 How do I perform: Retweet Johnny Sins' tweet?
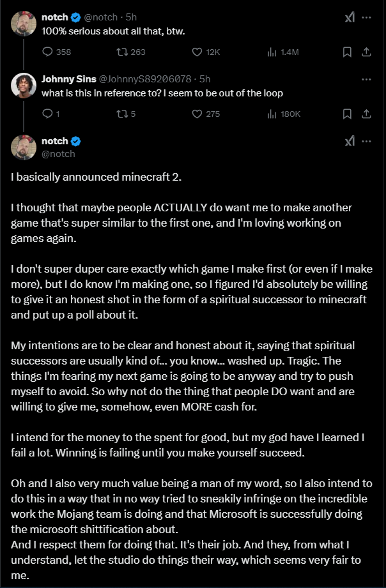click(126, 114)
